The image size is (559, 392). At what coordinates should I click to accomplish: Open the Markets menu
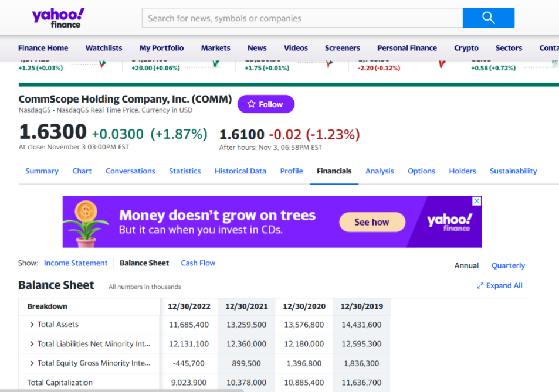[x=216, y=48]
